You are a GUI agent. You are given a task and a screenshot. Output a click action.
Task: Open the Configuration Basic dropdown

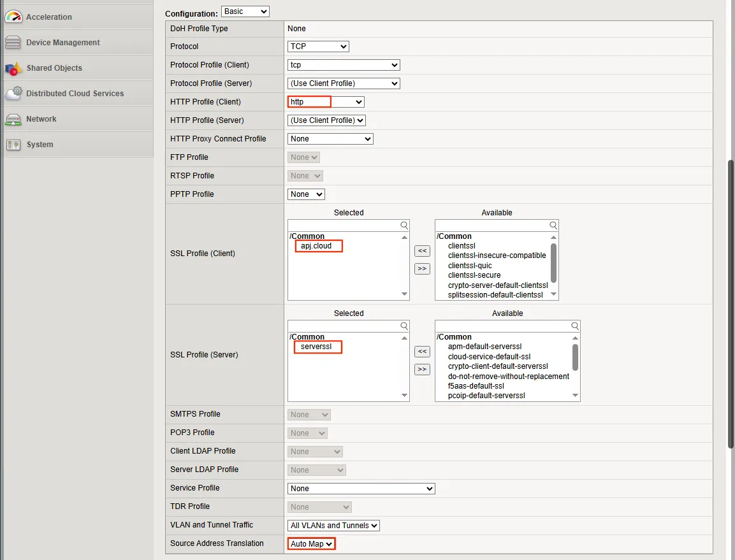pyautogui.click(x=245, y=11)
